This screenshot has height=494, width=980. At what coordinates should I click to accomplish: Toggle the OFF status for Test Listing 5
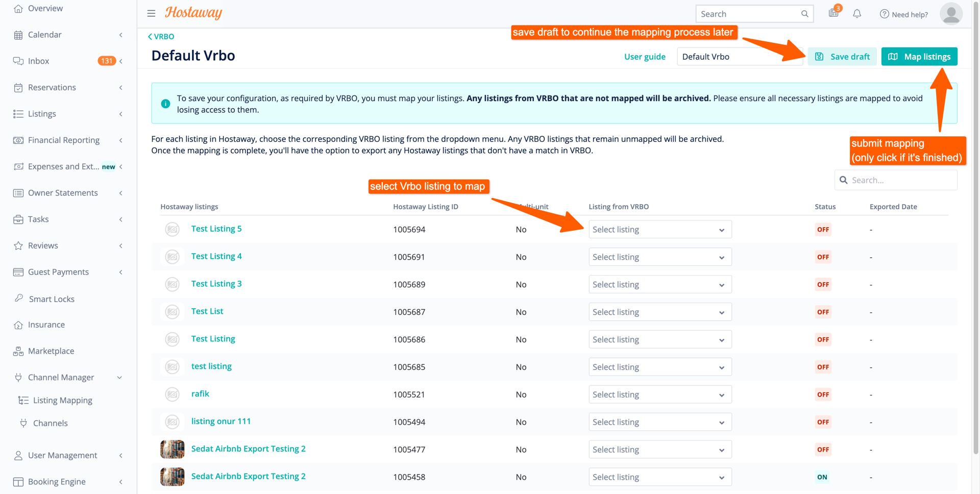823,230
